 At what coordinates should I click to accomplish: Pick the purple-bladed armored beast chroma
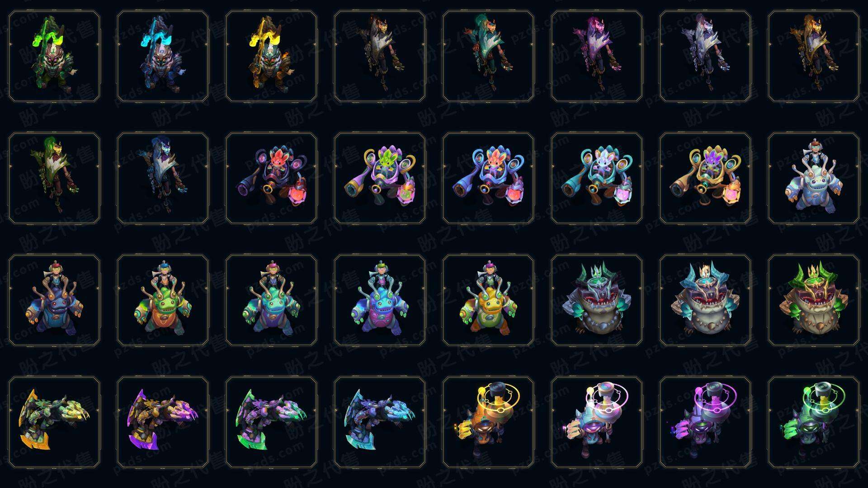click(163, 422)
